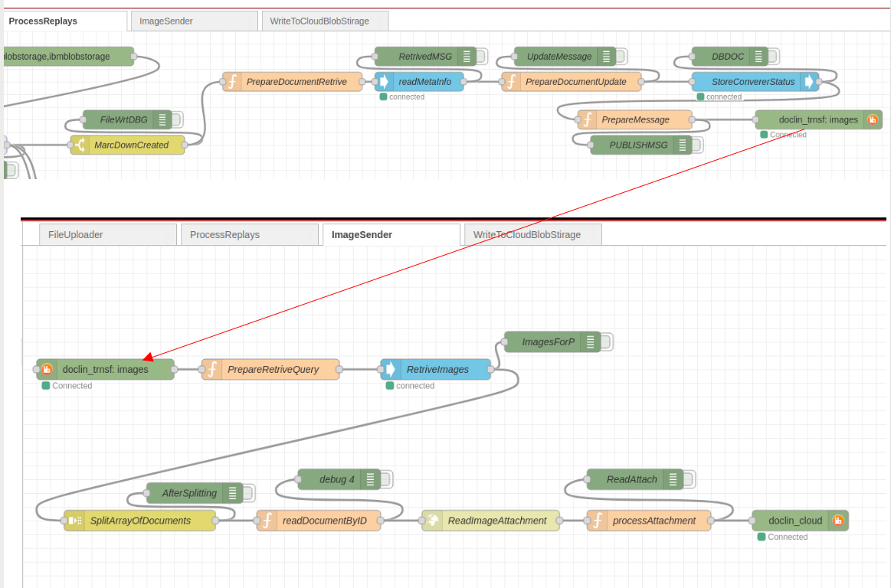The width and height of the screenshot is (891, 588).
Task: Toggle the ReadAttach debug node button
Action: click(x=690, y=480)
